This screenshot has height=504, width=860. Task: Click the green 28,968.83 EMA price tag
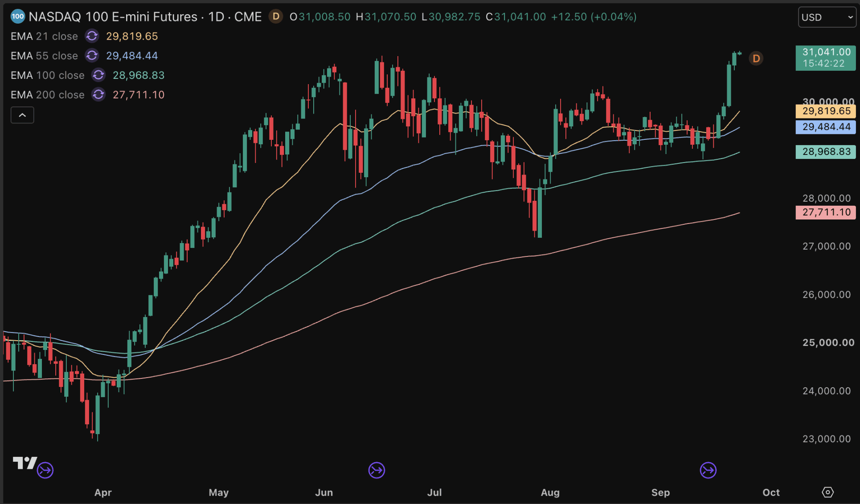point(826,152)
